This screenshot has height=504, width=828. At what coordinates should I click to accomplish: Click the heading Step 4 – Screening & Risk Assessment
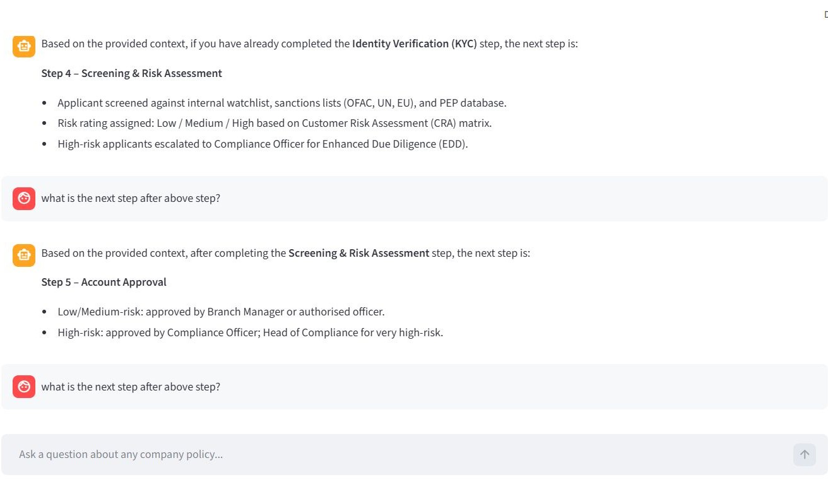click(x=131, y=73)
